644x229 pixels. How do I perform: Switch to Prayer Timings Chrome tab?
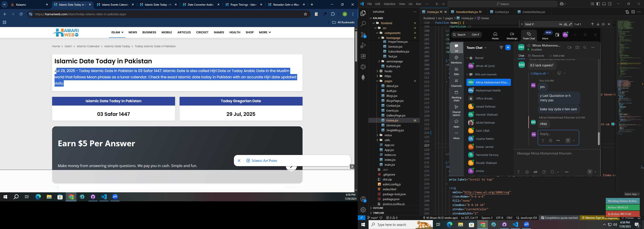point(244,4)
